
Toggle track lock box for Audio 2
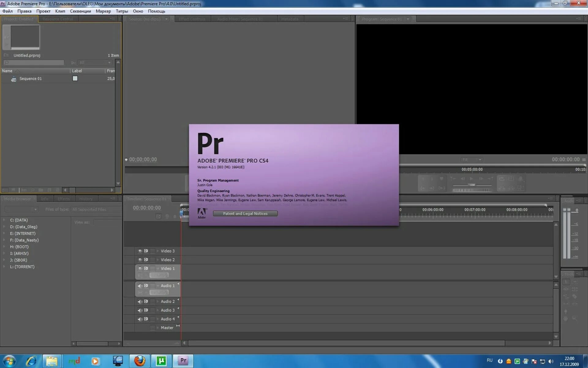click(153, 301)
